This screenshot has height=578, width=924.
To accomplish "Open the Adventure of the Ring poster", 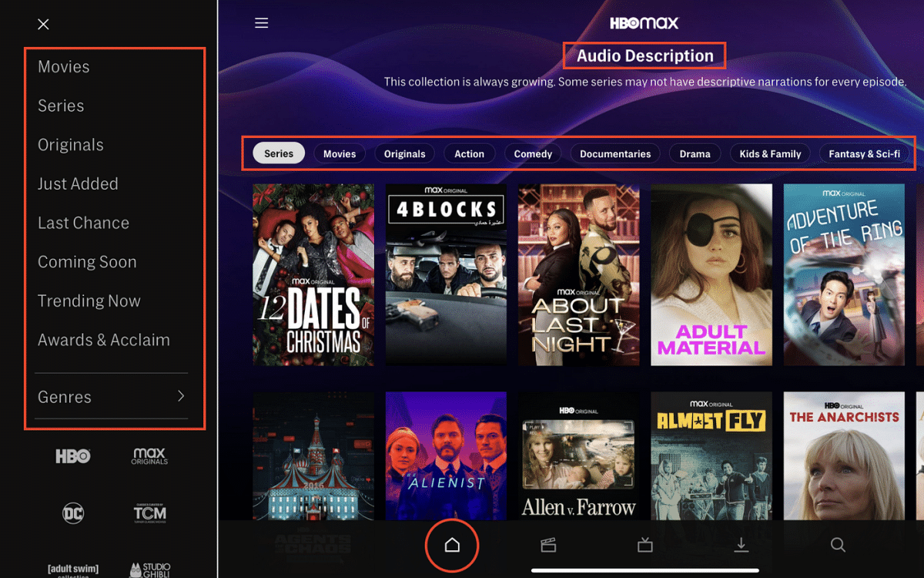I will (845, 274).
